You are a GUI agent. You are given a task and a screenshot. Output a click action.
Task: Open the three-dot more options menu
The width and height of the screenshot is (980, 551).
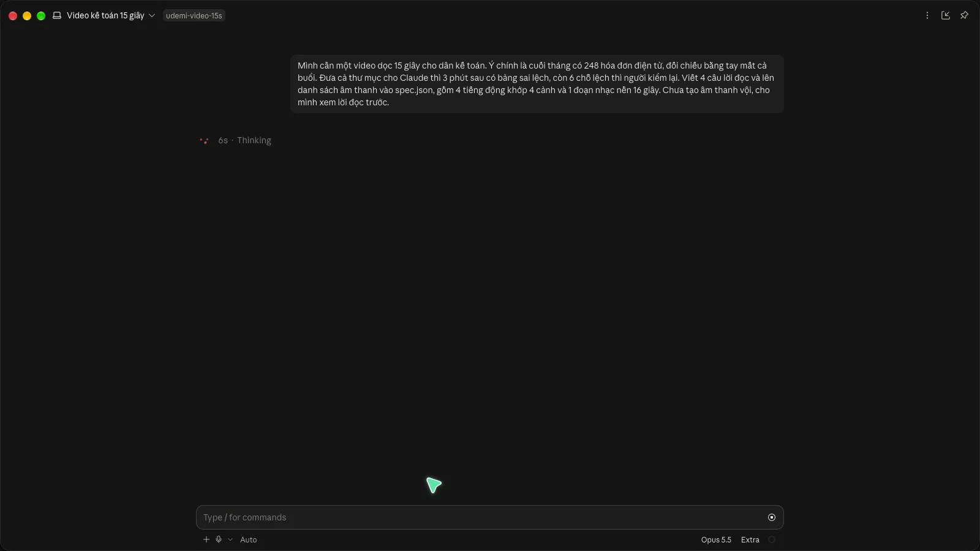point(927,15)
